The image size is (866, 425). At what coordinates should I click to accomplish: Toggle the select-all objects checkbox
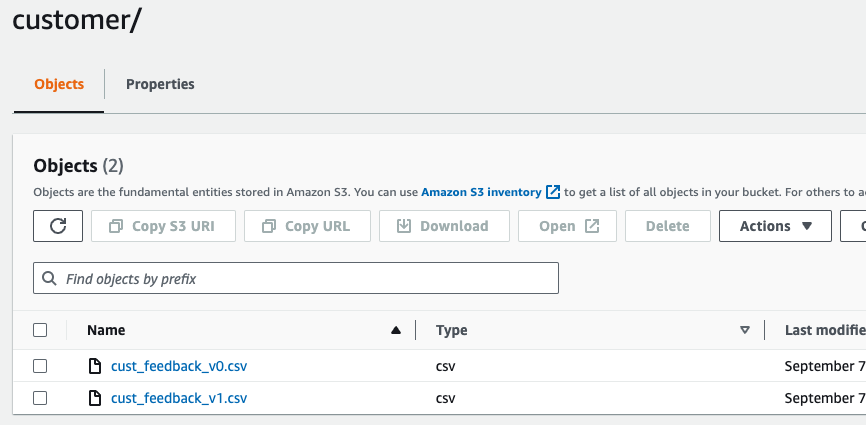[x=40, y=330]
